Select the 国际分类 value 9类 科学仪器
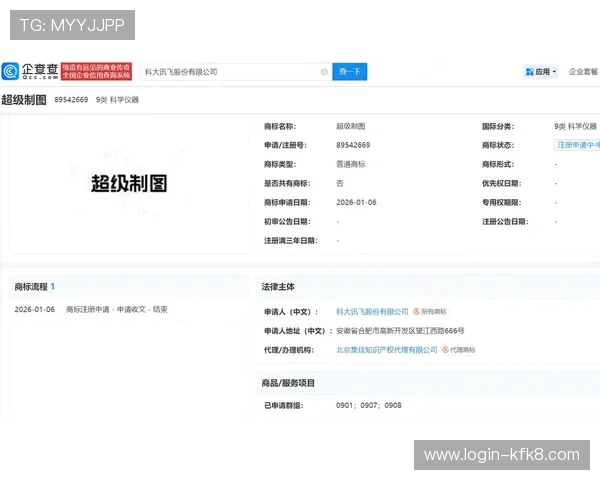600x480 pixels. coord(576,126)
